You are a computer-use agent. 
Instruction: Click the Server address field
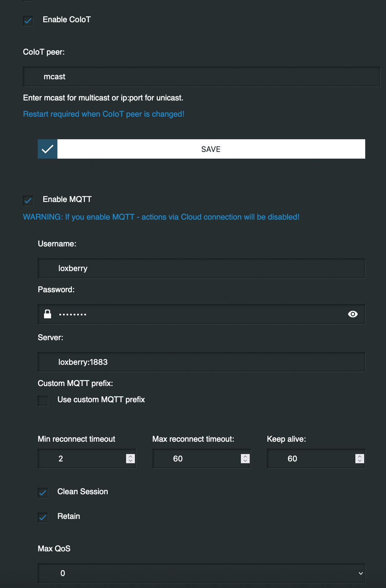[x=201, y=362]
